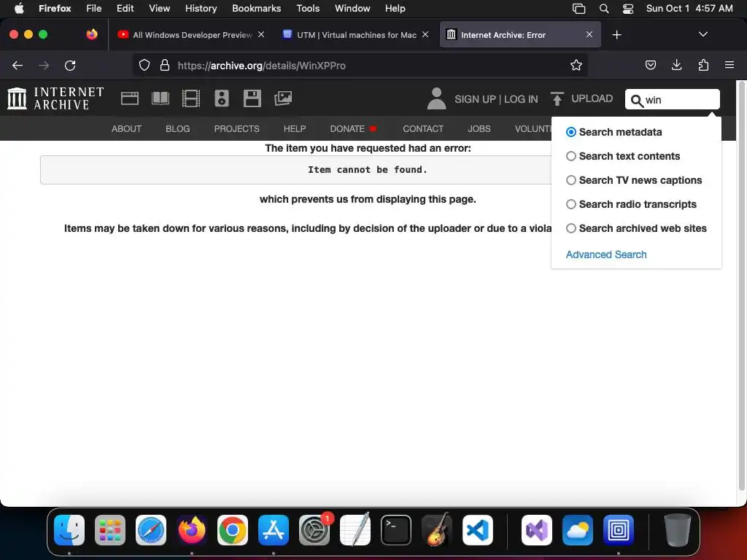The height and width of the screenshot is (560, 747).
Task: Open Visual Studio Code from the dock
Action: click(x=477, y=530)
